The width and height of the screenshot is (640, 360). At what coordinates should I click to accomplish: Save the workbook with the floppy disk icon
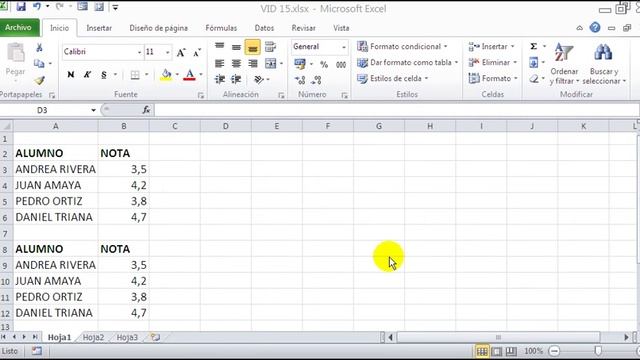[x=20, y=7]
